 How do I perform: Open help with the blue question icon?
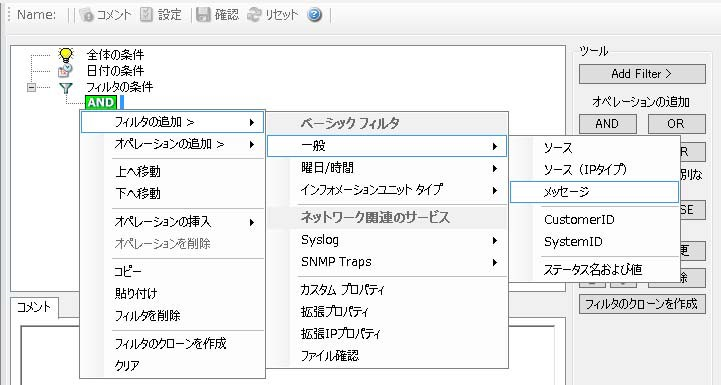(x=315, y=15)
